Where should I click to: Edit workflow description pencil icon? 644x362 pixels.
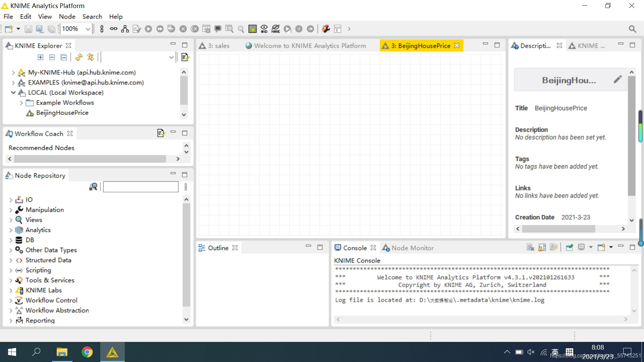[618, 79]
